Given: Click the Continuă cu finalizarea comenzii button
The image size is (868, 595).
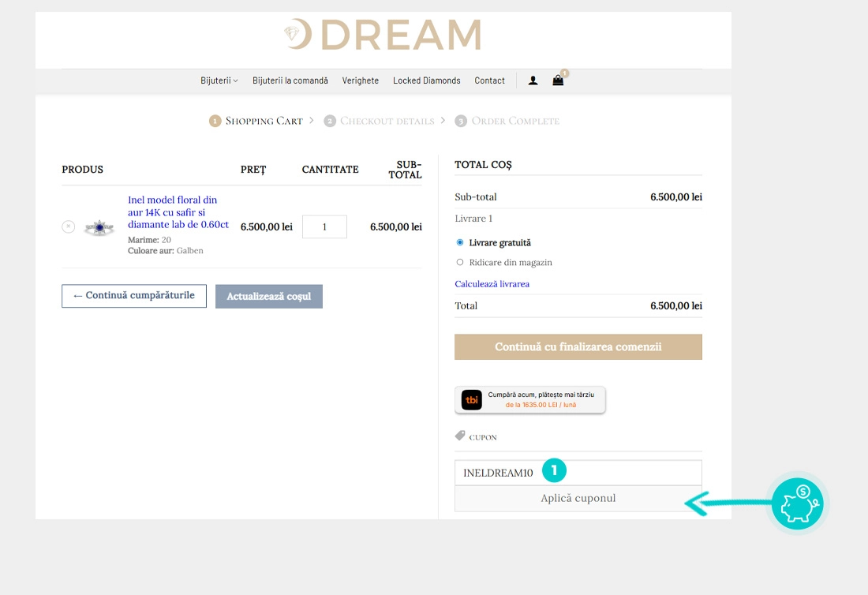Looking at the screenshot, I should click(x=578, y=346).
